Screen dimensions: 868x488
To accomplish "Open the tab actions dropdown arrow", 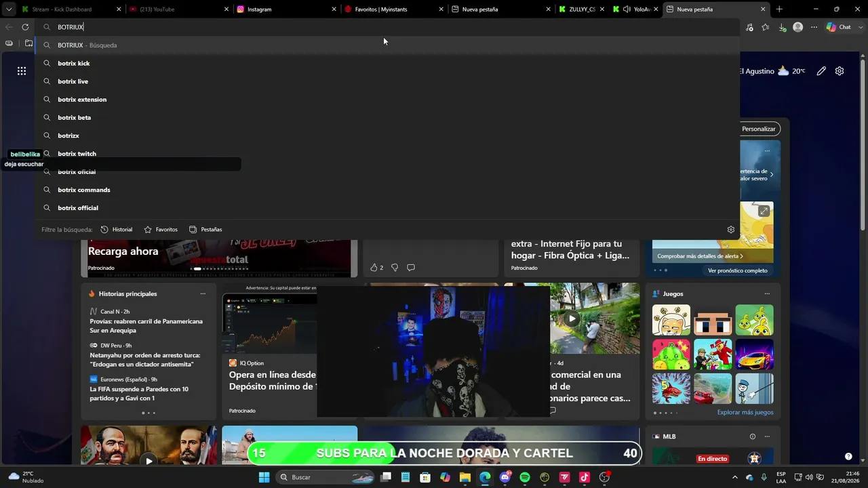I will point(9,9).
